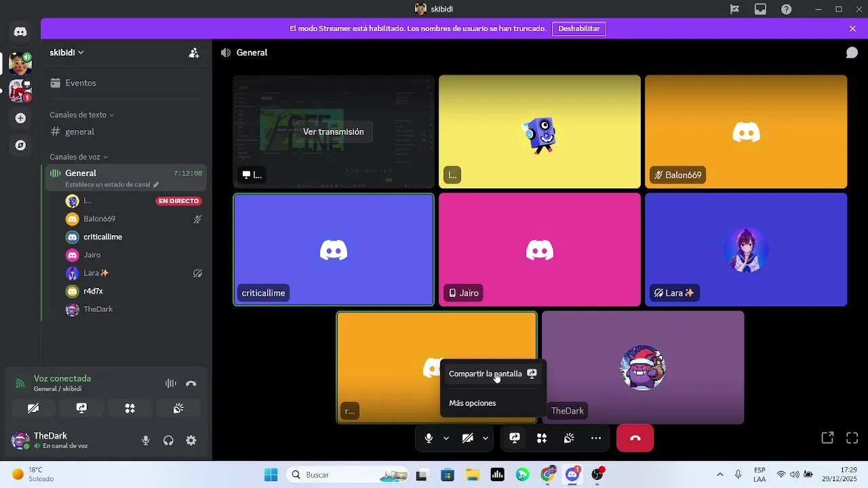Focus the Balon669 video tile

(746, 131)
